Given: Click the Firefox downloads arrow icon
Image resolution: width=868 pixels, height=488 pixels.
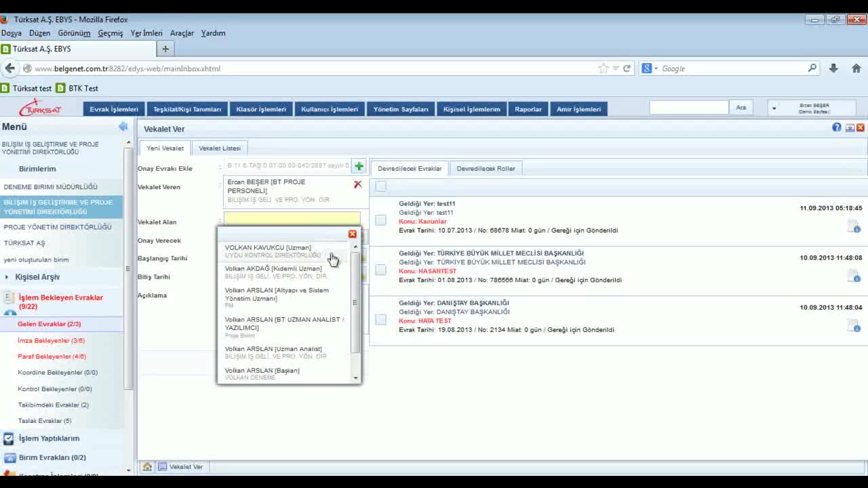Looking at the screenshot, I should (833, 68).
